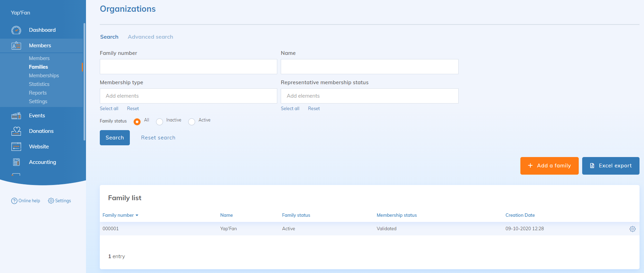
Task: Click the Members ID card icon
Action: point(16,46)
